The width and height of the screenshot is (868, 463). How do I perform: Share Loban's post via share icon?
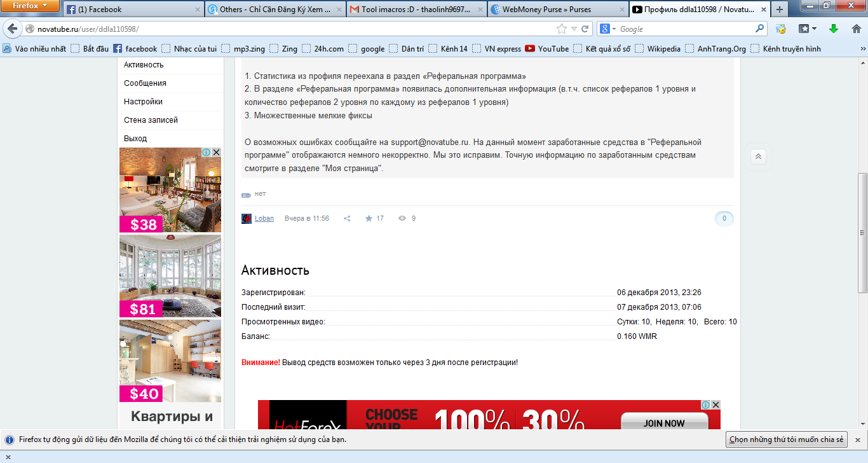(x=347, y=218)
